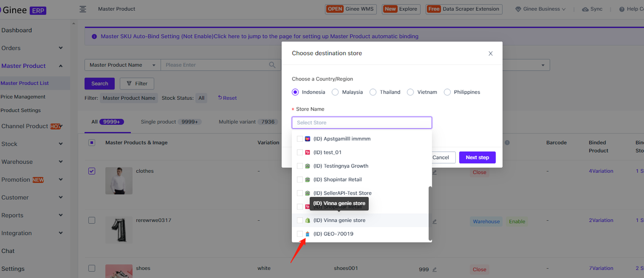This screenshot has width=644, height=278.
Task: Expand the Reports sidebar menu
Action: click(60, 216)
